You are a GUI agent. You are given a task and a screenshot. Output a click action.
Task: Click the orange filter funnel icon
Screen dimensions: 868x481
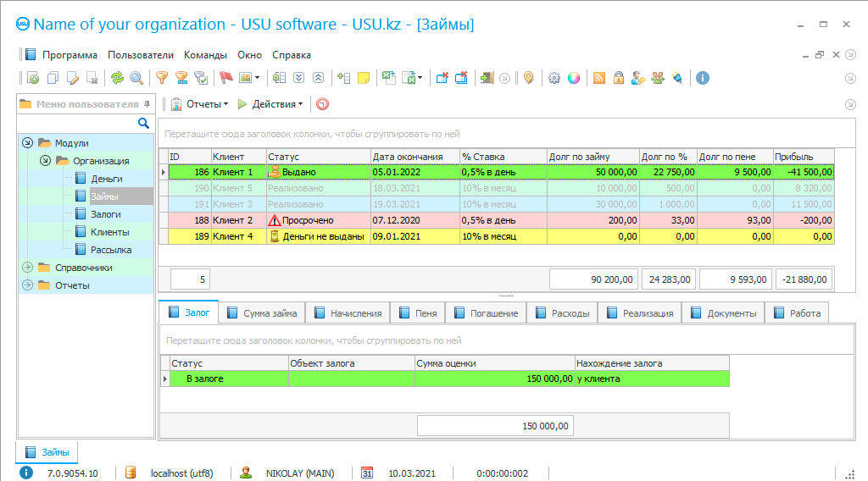pos(162,78)
